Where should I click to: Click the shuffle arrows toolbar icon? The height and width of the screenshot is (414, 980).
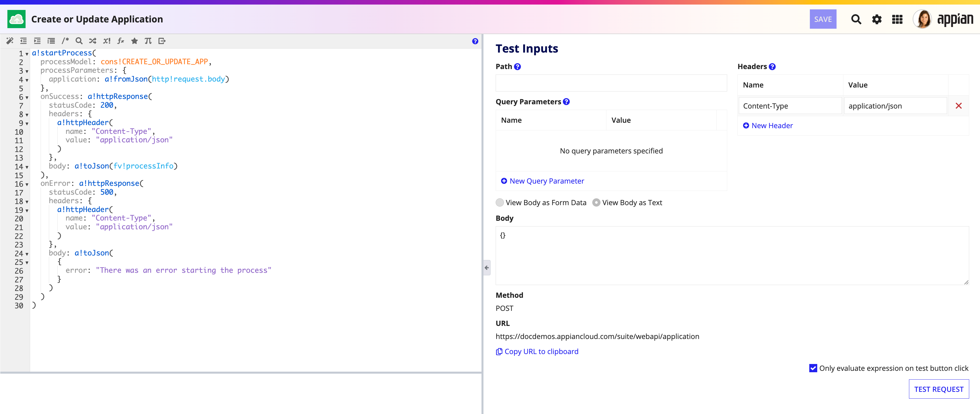pos(93,41)
